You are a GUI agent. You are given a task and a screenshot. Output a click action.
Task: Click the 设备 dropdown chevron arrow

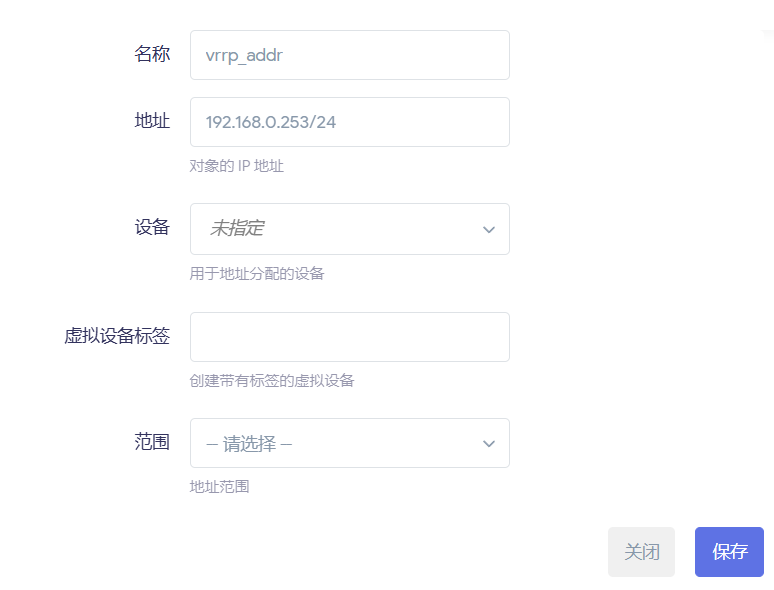point(489,230)
